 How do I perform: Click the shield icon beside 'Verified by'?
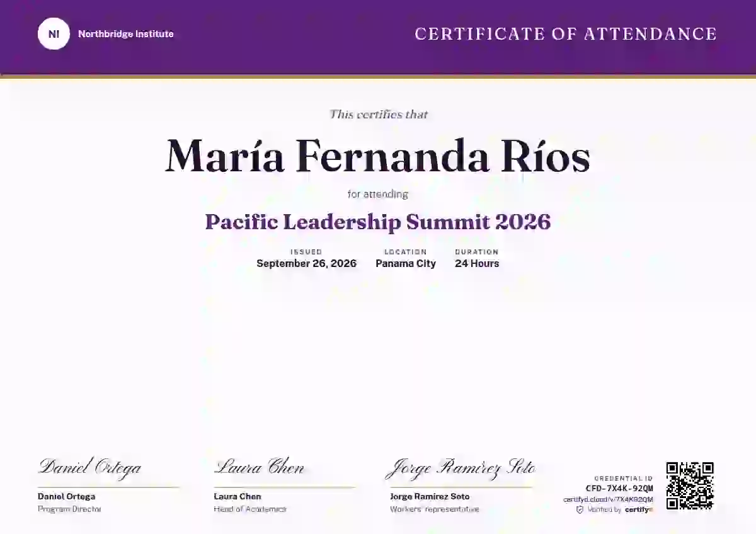click(x=580, y=510)
